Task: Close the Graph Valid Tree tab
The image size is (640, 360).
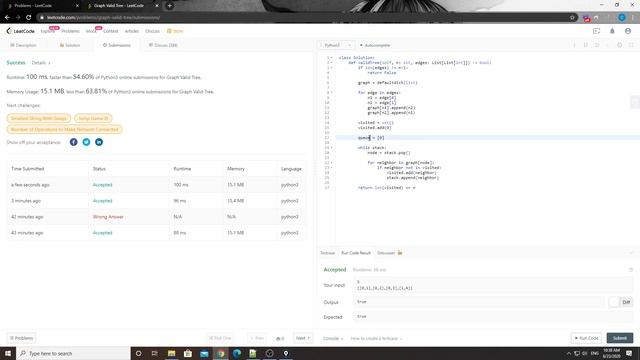Action: click(x=157, y=6)
